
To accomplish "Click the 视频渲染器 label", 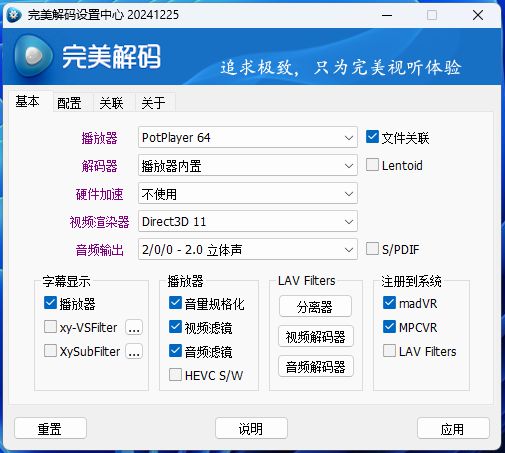I will point(99,222).
